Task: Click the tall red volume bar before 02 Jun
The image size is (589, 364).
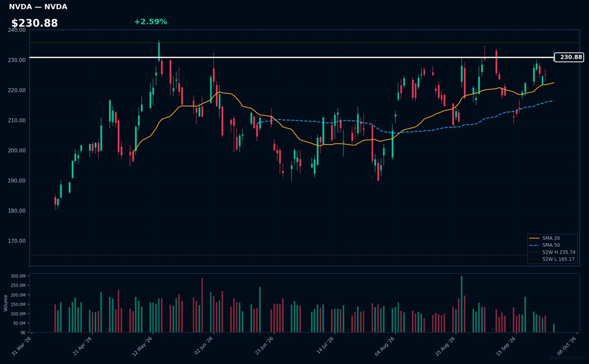Action: (x=202, y=305)
